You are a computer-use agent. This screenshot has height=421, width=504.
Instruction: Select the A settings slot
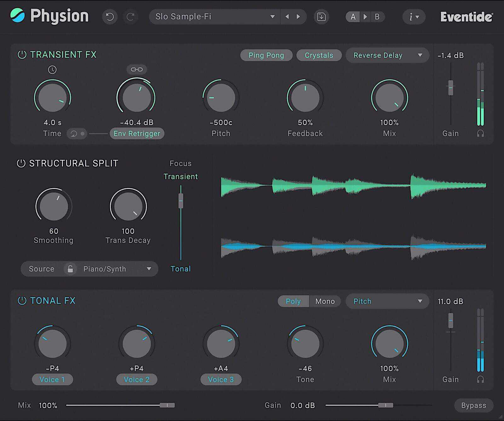353,17
